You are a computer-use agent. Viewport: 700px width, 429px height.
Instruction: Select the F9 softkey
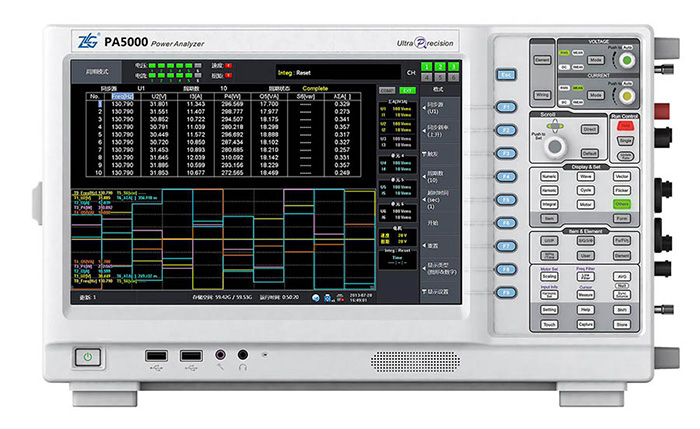tap(506, 293)
